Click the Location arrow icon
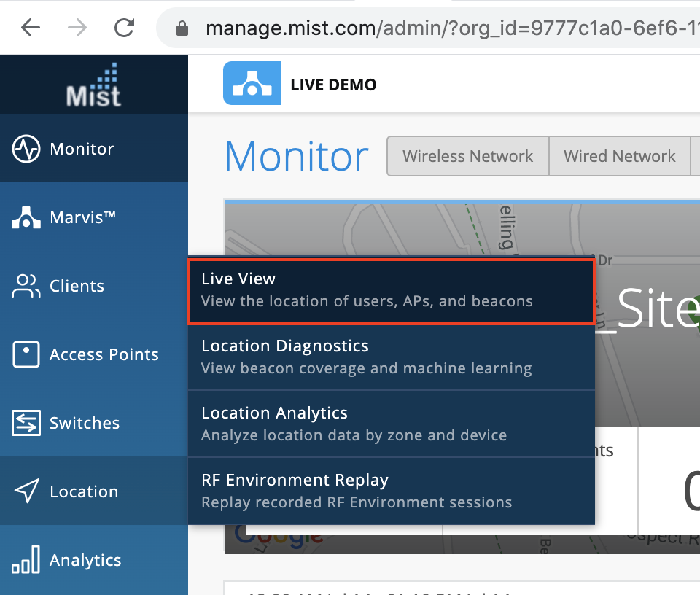This screenshot has height=595, width=700. pos(26,491)
